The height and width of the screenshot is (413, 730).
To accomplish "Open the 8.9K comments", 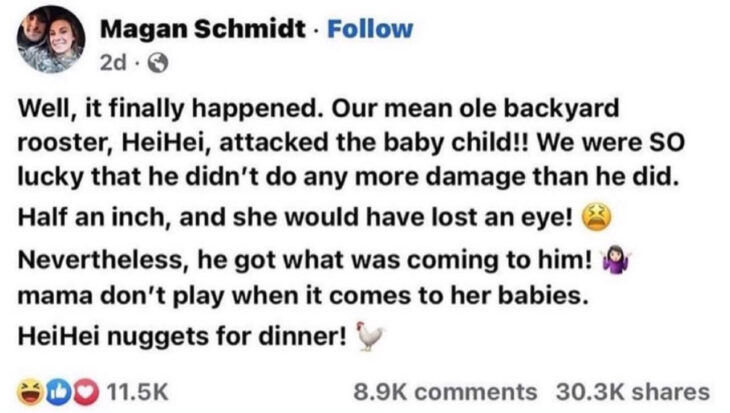I will (x=445, y=392).
